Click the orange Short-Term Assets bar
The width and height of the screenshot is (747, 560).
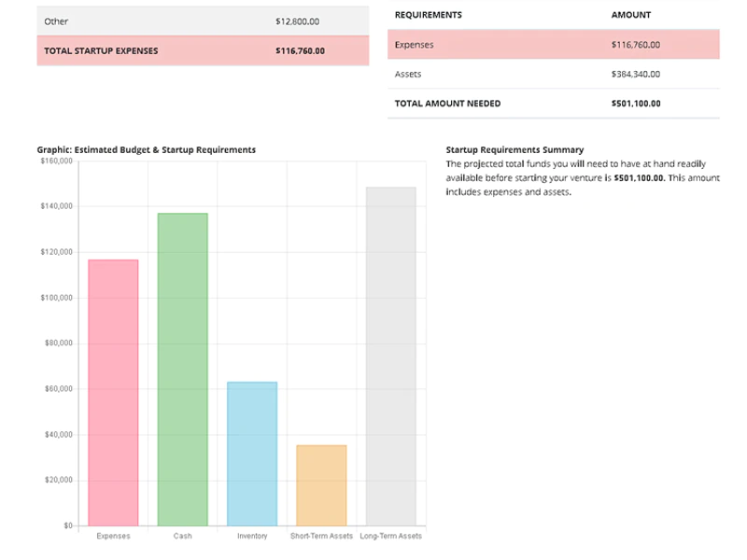321,485
